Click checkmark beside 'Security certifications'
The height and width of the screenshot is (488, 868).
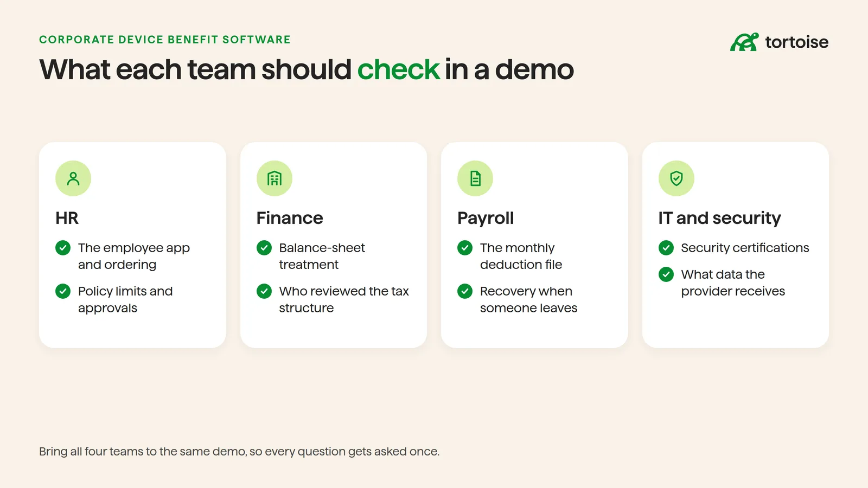tap(666, 248)
